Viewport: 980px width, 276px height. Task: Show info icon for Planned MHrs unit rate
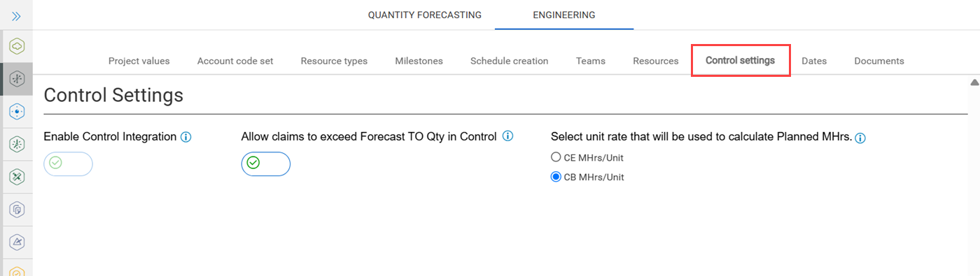pos(860,138)
